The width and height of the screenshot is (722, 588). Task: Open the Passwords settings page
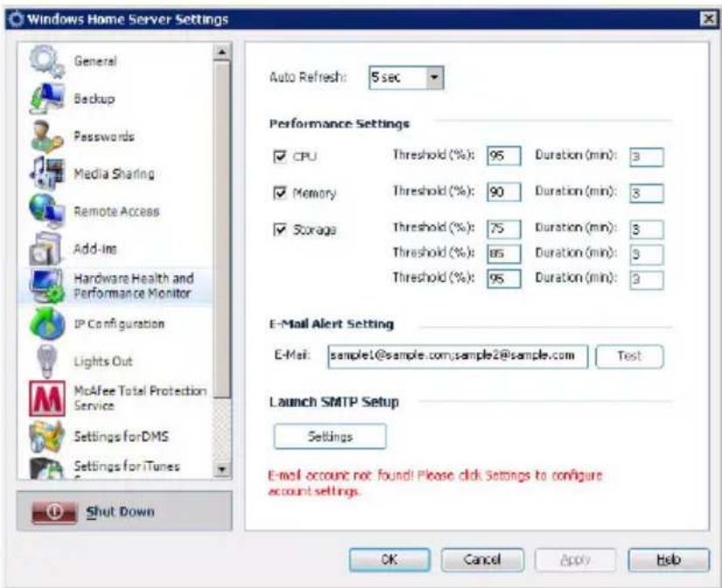[115, 136]
